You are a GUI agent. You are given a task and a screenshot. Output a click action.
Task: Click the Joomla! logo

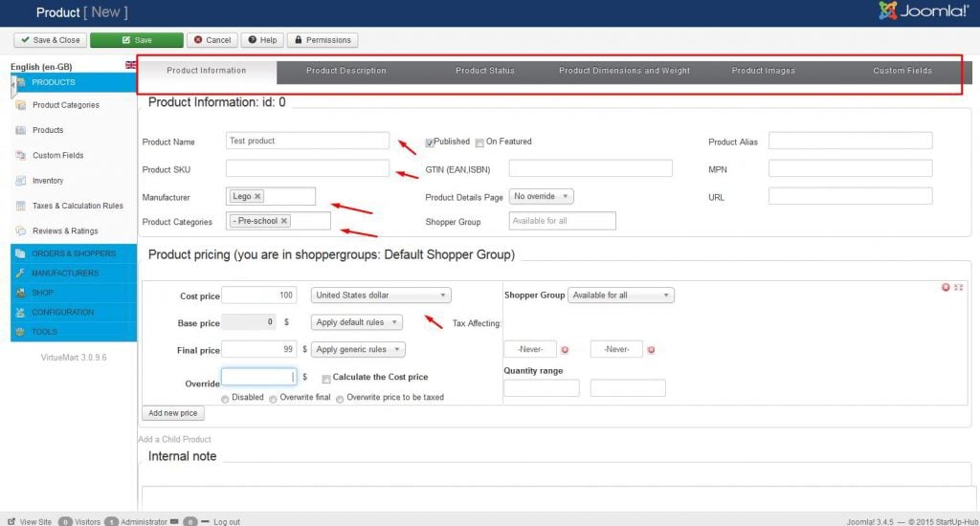(923, 12)
